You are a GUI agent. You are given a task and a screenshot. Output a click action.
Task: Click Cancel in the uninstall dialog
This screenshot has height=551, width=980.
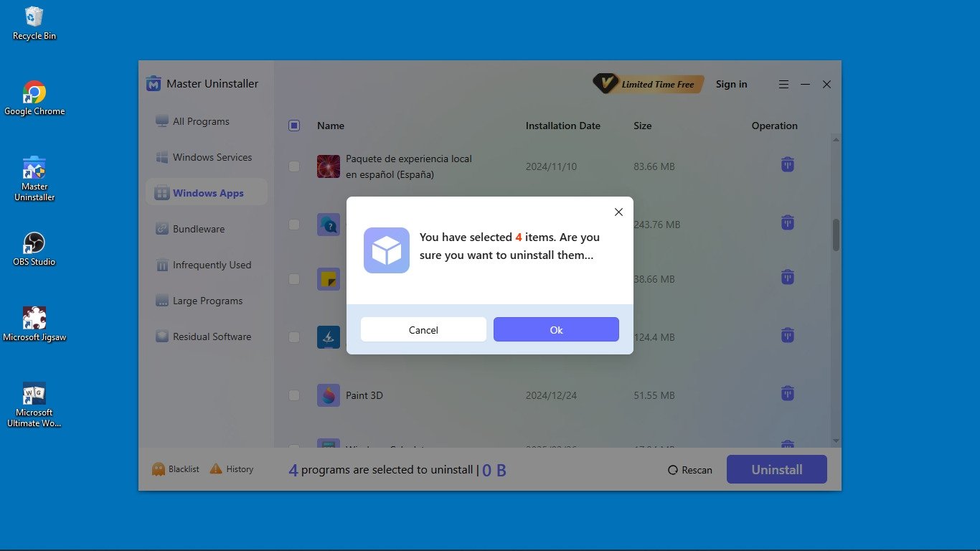point(423,330)
